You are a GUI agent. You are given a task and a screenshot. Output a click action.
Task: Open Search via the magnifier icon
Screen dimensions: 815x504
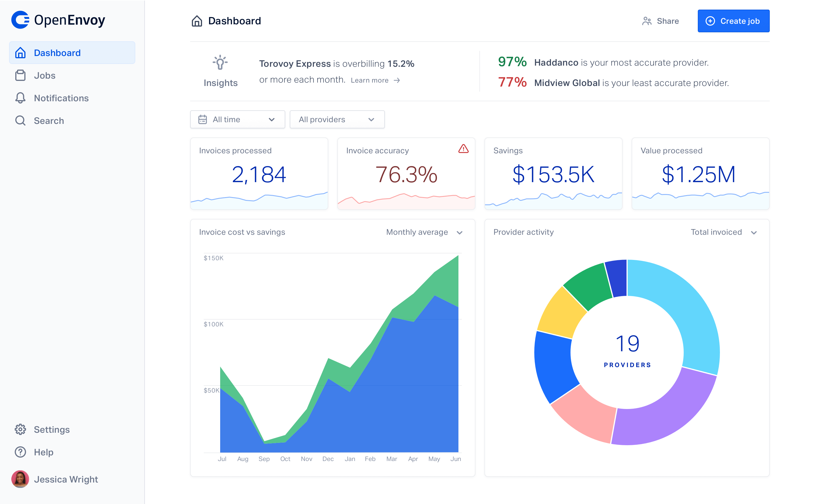pyautogui.click(x=20, y=120)
